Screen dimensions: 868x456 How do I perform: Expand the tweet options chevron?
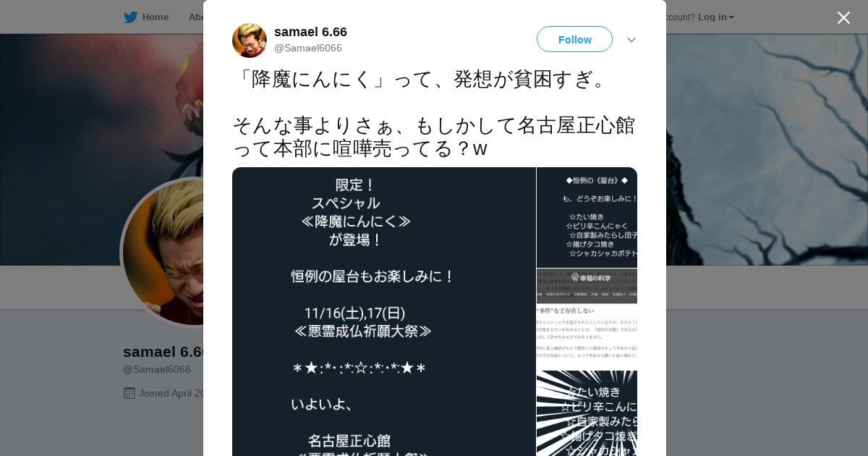click(x=631, y=40)
